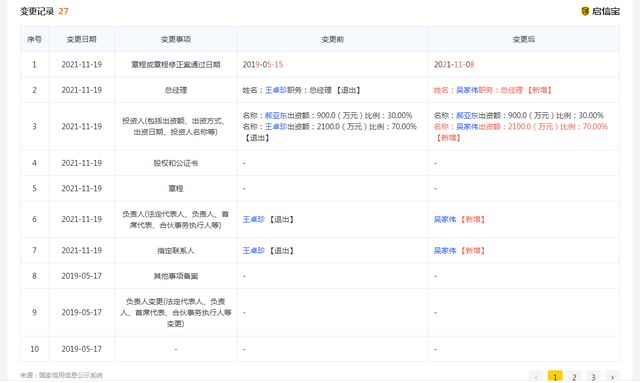Open 郝亚东 link in row 3 变更后 column

click(467, 116)
